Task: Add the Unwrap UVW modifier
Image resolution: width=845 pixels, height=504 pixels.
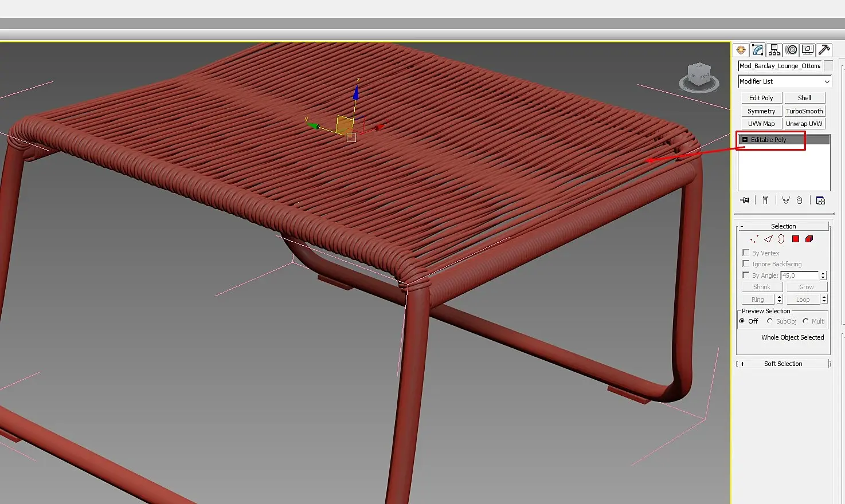Action: [804, 124]
